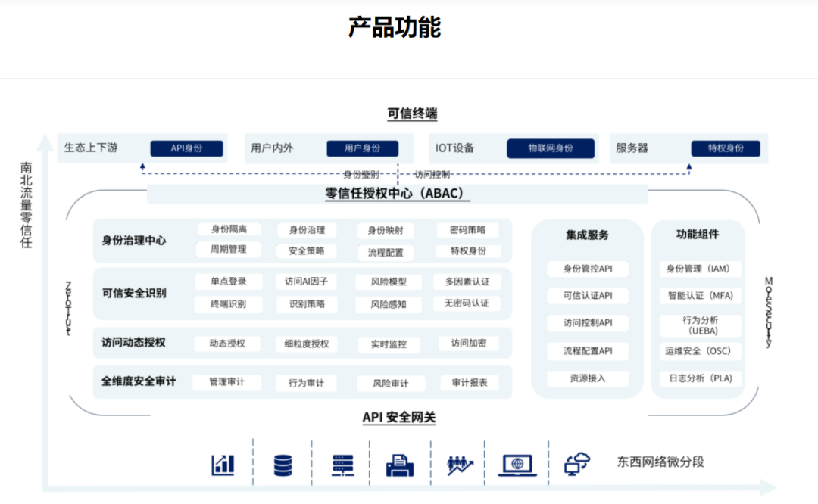Click the dark API身份 badge

(x=186, y=148)
